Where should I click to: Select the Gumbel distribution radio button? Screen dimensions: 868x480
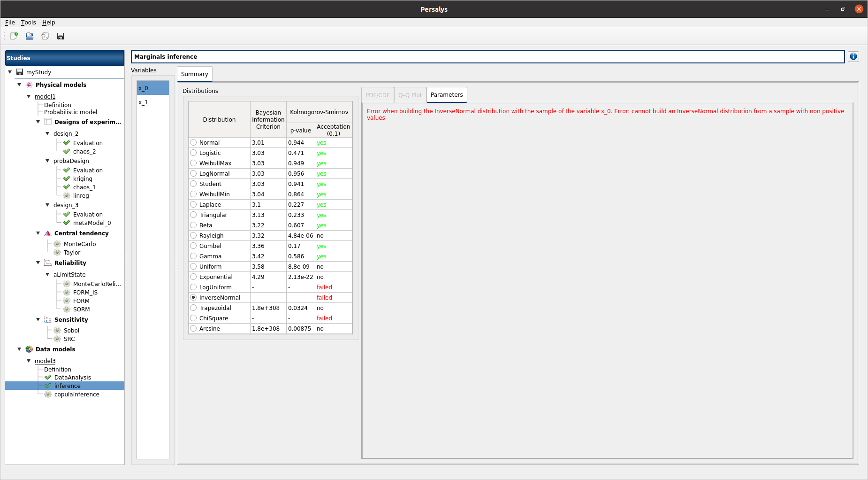click(193, 246)
